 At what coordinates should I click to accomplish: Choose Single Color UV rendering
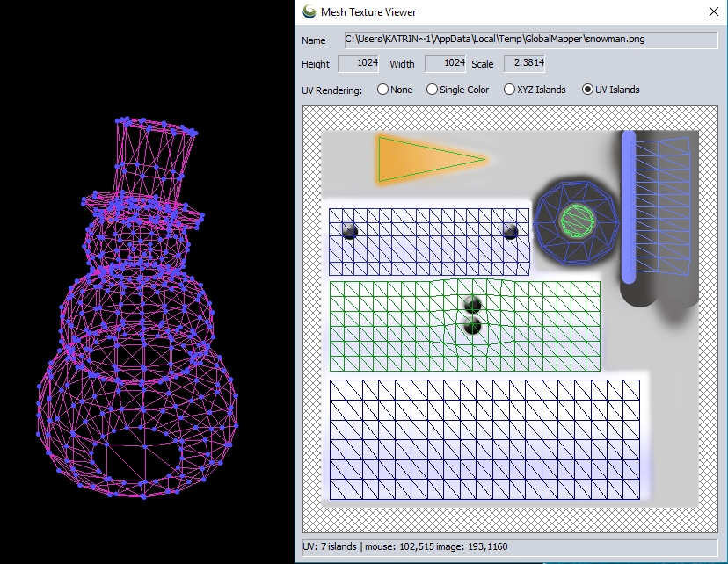click(432, 90)
